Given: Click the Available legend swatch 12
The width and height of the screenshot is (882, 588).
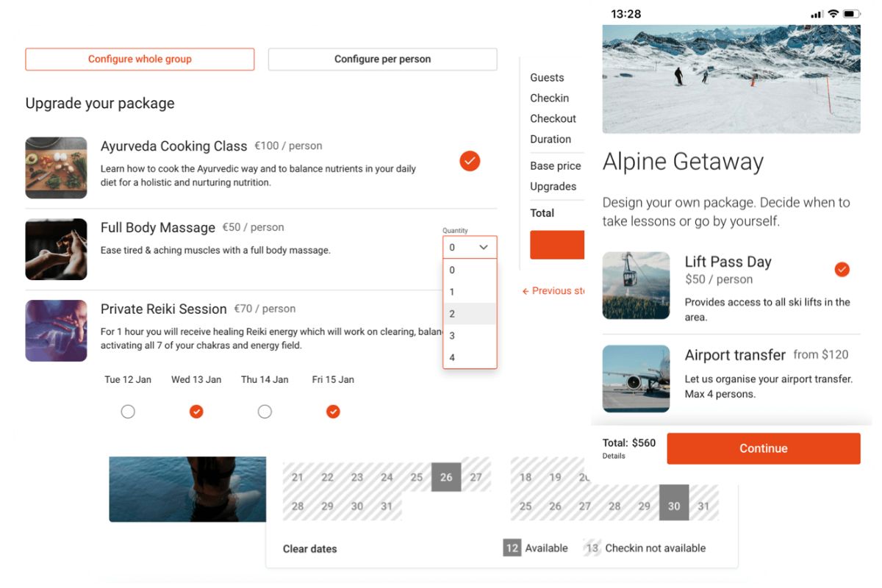Looking at the screenshot, I should point(512,548).
